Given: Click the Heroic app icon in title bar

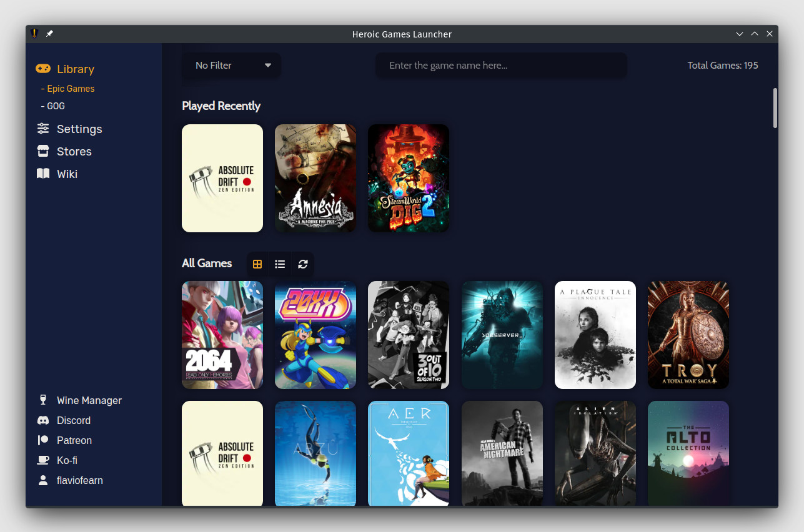Looking at the screenshot, I should (x=34, y=34).
